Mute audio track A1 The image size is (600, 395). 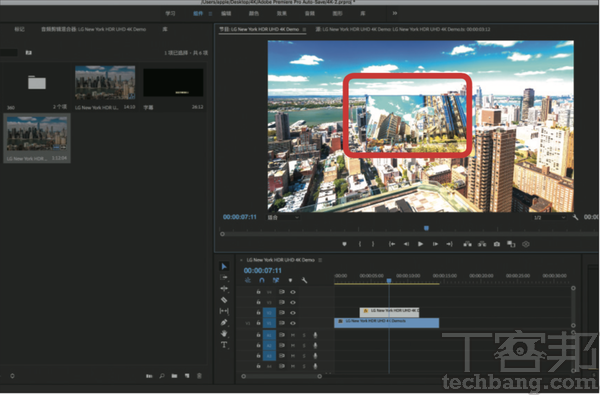click(x=293, y=335)
